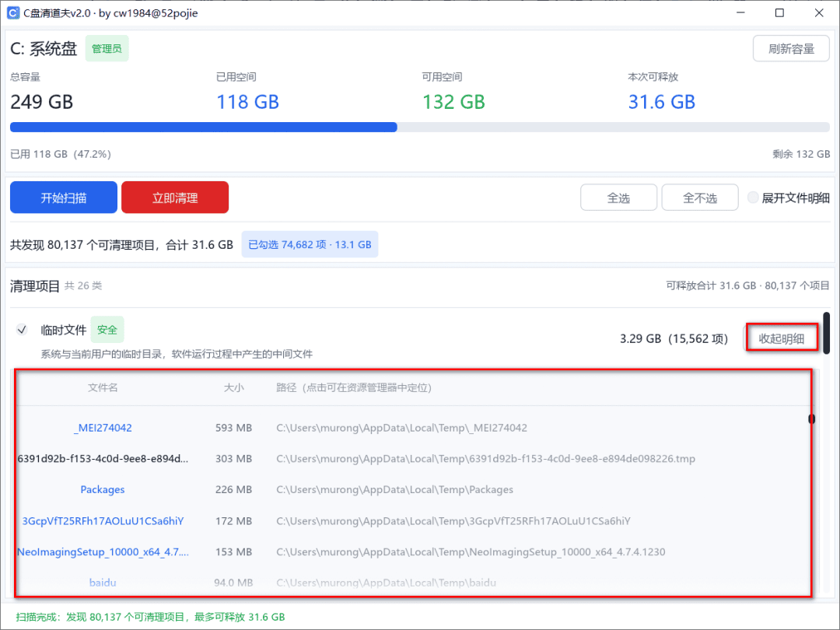This screenshot has height=630, width=840.
Task: Click the 31.6 GB 本次可释放 value
Action: (662, 102)
